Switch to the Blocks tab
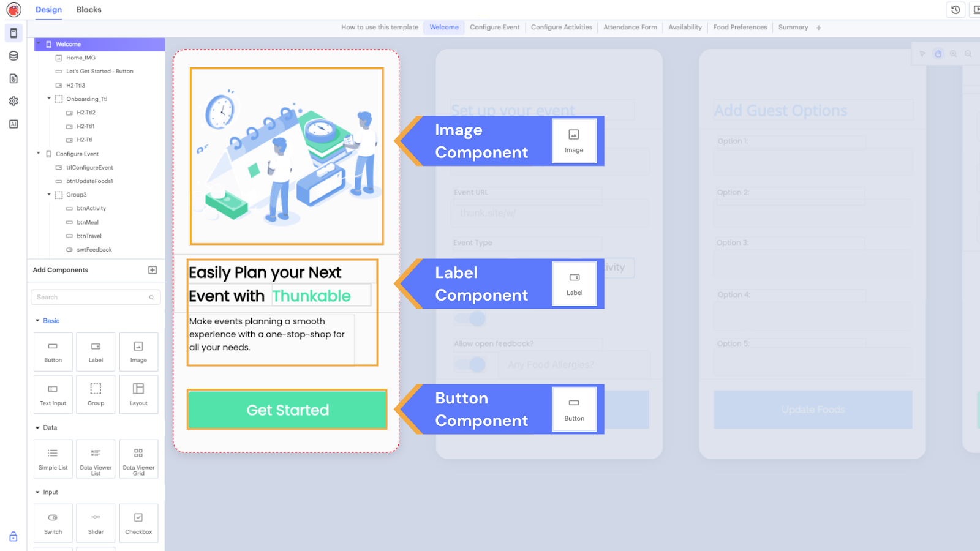980x551 pixels. (88, 10)
